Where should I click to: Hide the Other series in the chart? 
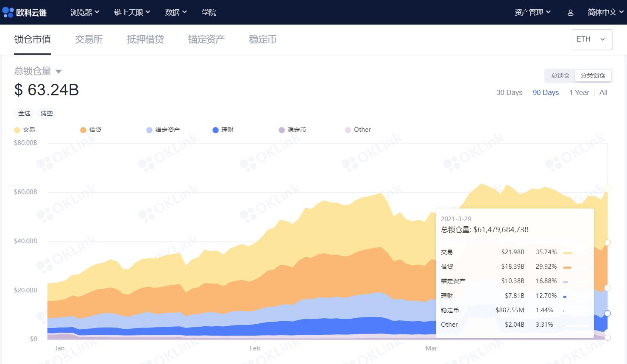click(348, 130)
